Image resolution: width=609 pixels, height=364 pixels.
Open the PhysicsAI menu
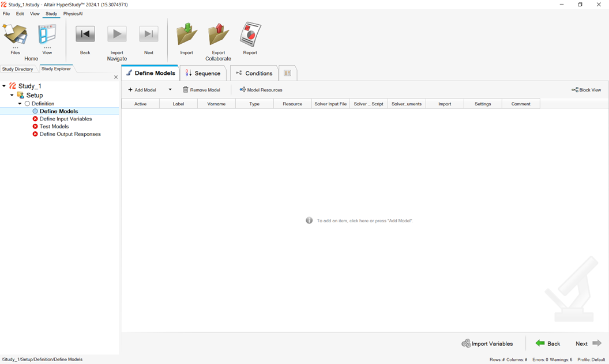[73, 14]
